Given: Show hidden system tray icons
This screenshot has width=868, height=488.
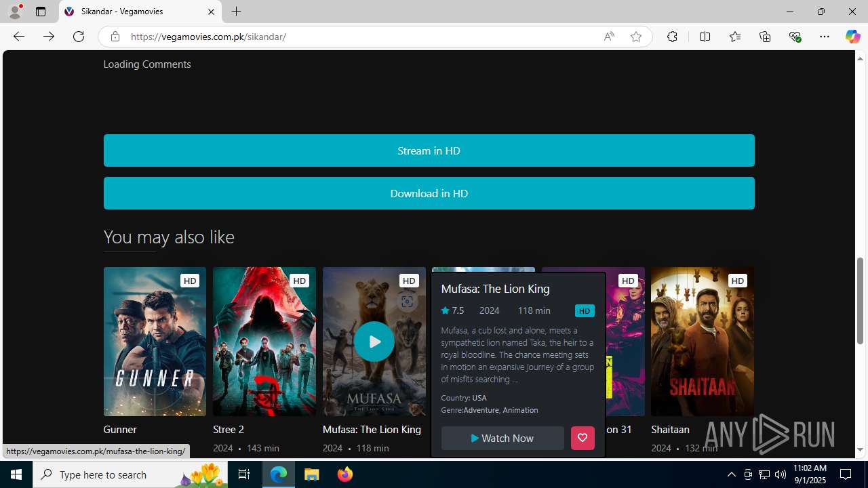Looking at the screenshot, I should tap(731, 474).
